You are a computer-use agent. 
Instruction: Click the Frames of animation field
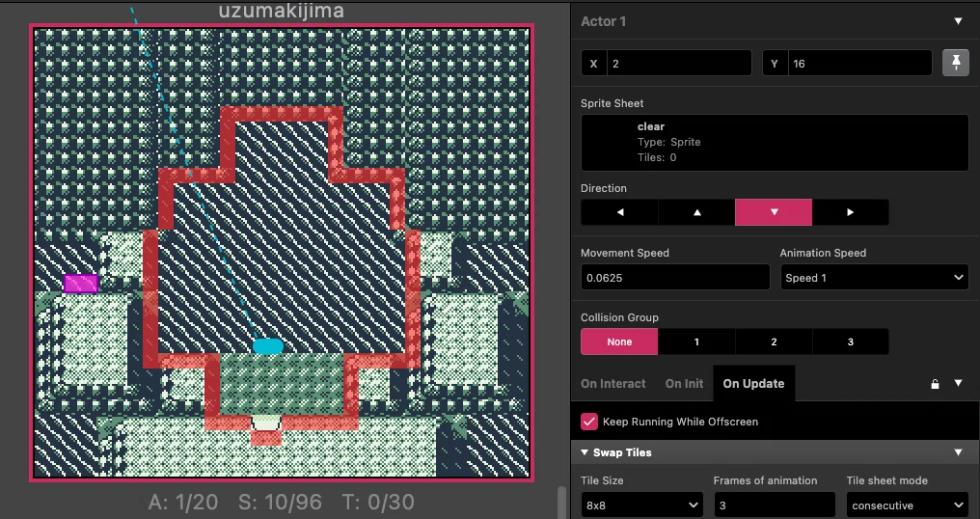point(775,505)
